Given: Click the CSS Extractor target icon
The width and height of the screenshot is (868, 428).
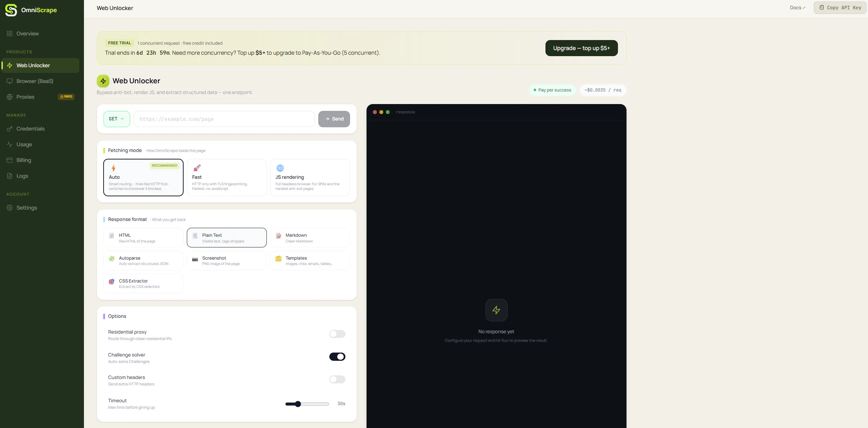Looking at the screenshot, I should (x=111, y=281).
